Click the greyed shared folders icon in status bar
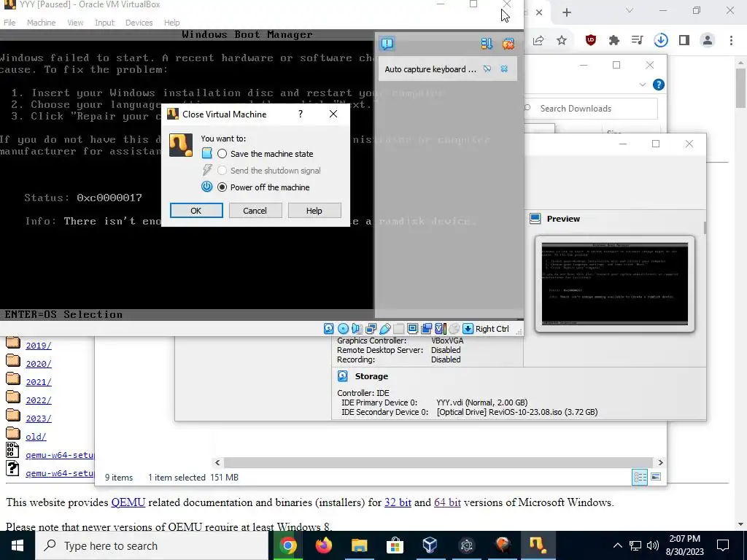Image resolution: width=747 pixels, height=560 pixels. pos(399,329)
